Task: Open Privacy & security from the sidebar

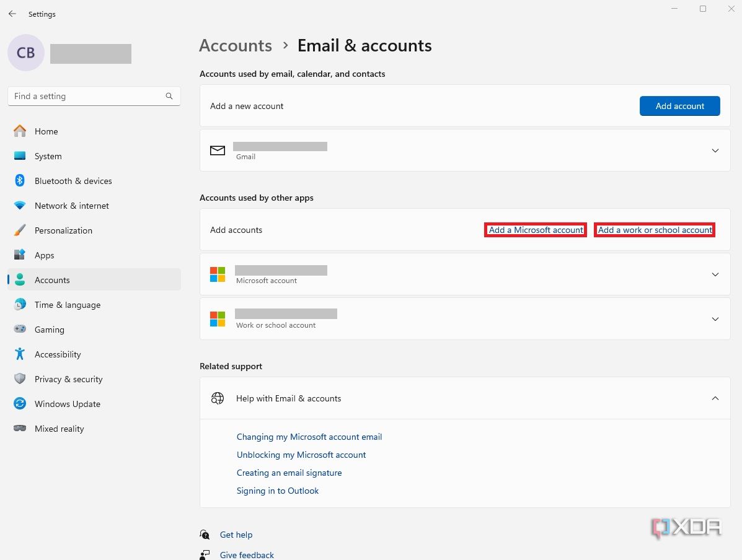Action: pos(19,379)
